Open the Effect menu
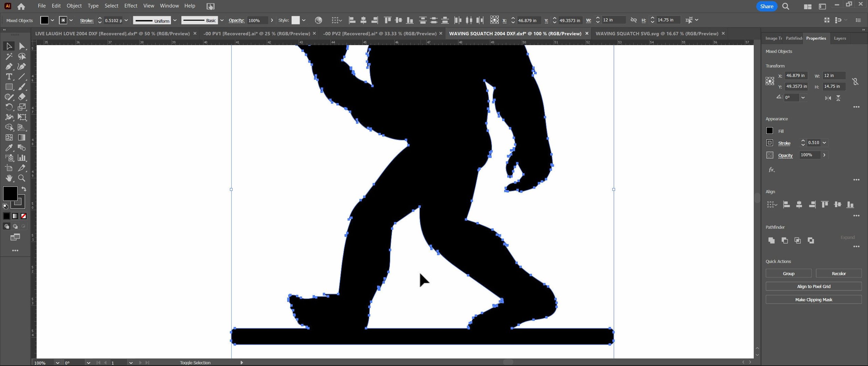The width and height of the screenshot is (868, 366). coord(131,6)
